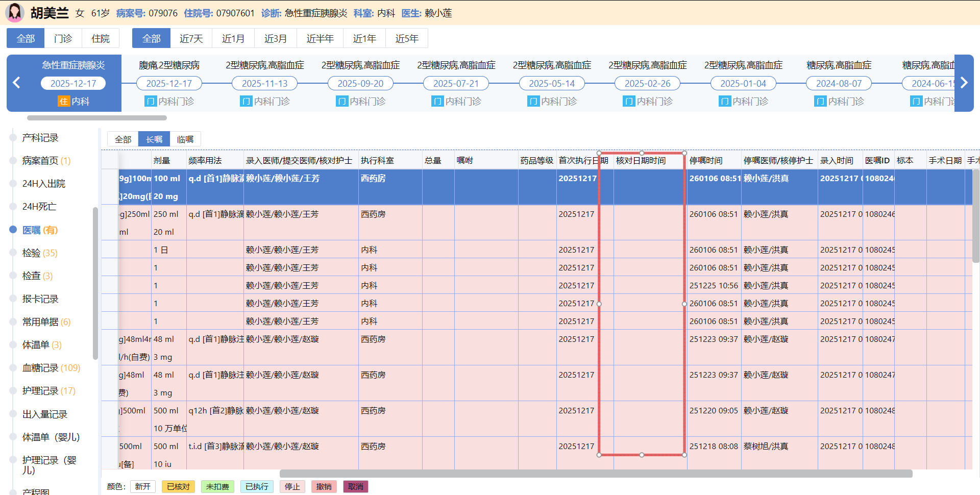980x495 pixels.
Task: Go to previous visits with the timeline left arrow
Action: (x=16, y=83)
